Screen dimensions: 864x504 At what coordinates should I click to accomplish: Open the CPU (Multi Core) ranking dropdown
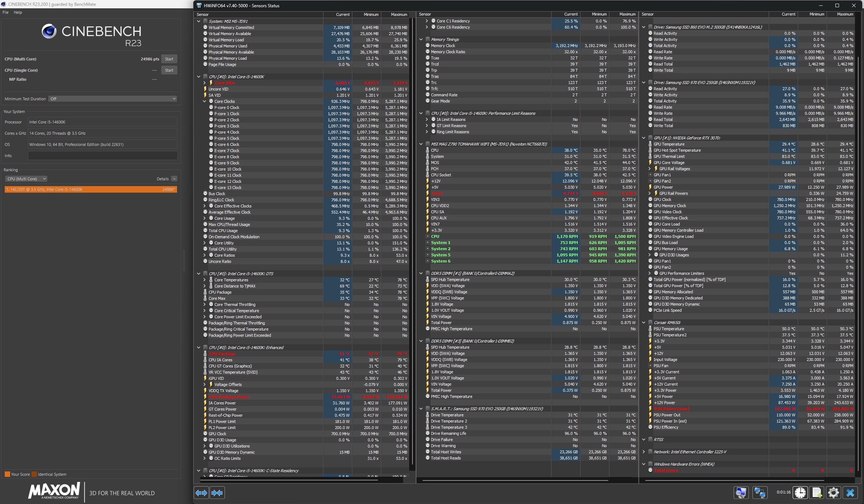[x=26, y=179]
